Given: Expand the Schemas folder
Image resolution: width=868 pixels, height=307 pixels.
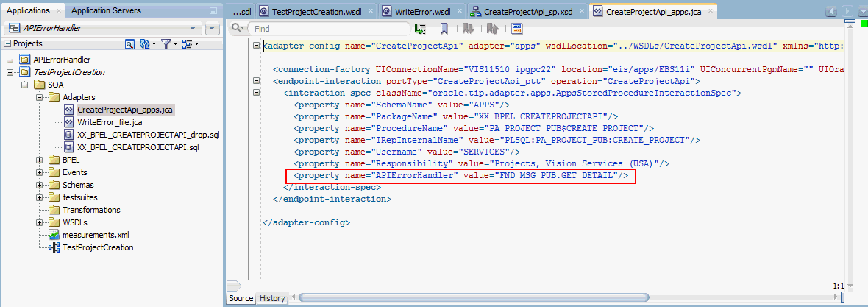Looking at the screenshot, I should (39, 185).
